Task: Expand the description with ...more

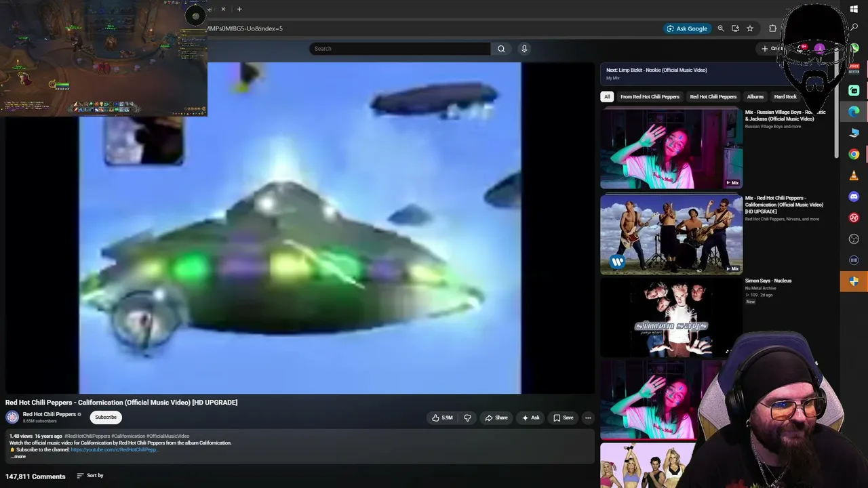Action: [18, 457]
